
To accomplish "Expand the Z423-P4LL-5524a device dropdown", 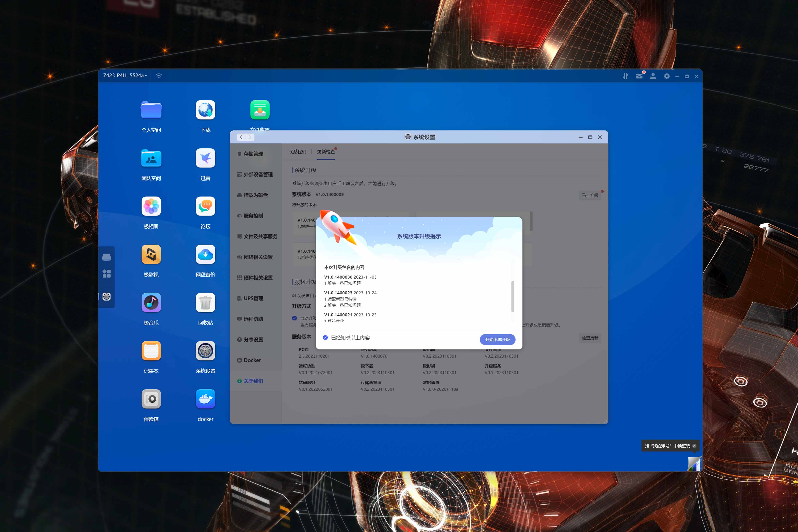I will [125, 75].
